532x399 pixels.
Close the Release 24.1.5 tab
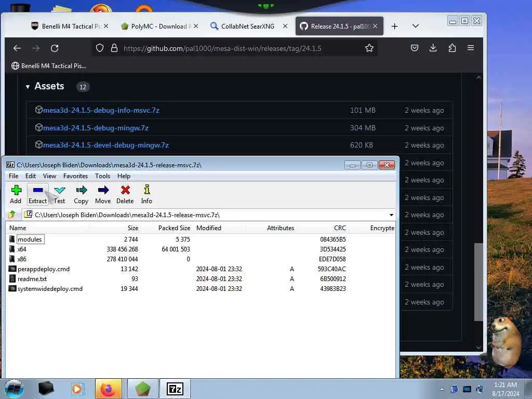pyautogui.click(x=375, y=26)
